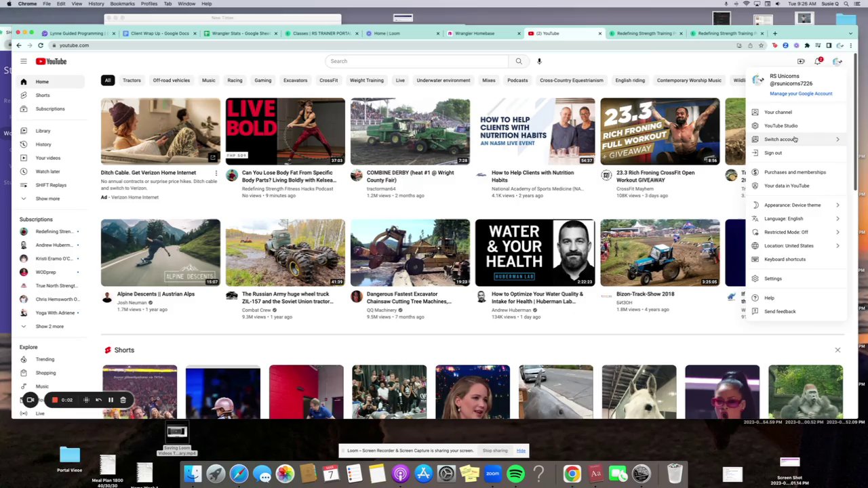Open Help in account menu
This screenshot has height=488, width=868.
point(797,298)
